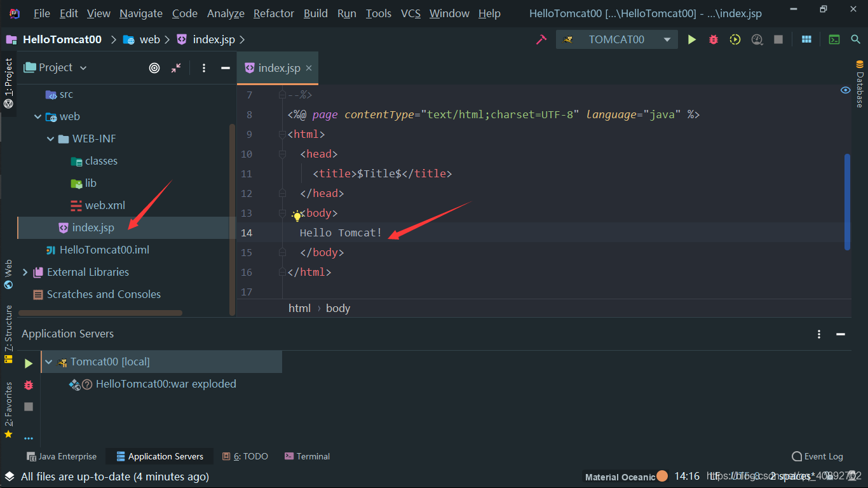Open the VCS menu
Viewport: 868px width, 488px height.
[x=410, y=13]
